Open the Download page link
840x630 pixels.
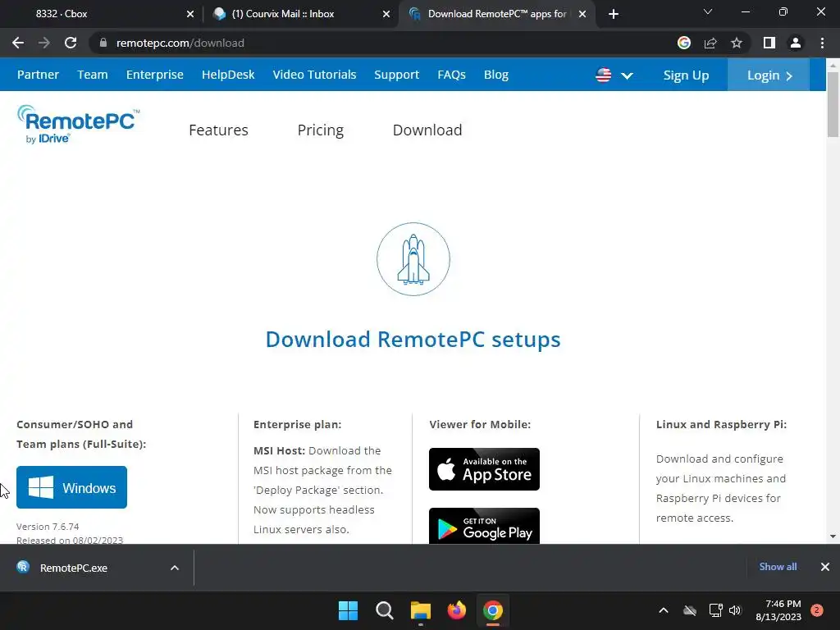coord(427,130)
